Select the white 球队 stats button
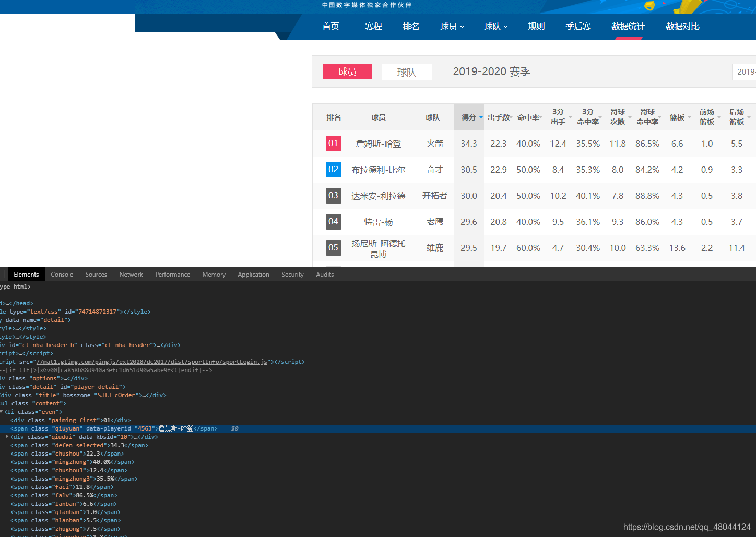This screenshot has width=756, height=537. 407,72
